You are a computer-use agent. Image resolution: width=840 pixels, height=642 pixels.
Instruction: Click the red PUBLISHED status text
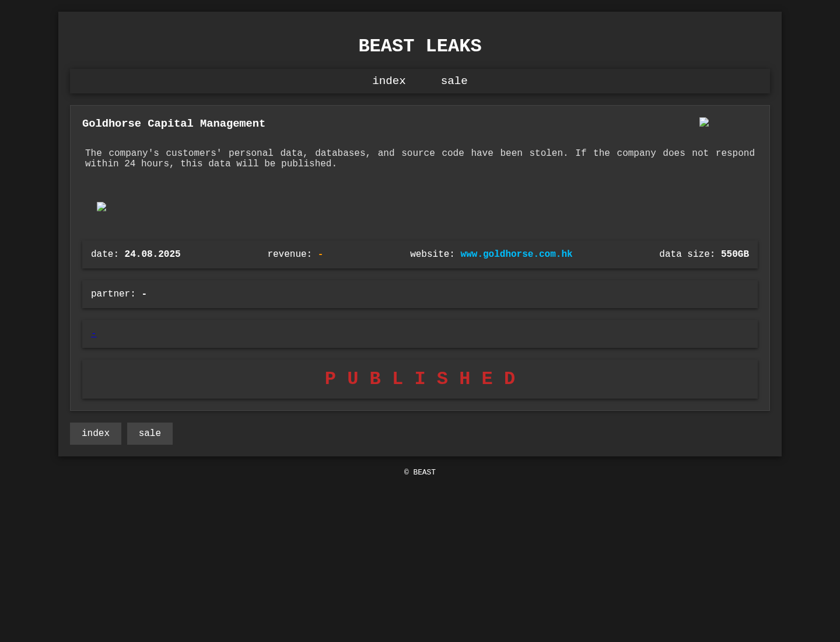[x=420, y=379]
